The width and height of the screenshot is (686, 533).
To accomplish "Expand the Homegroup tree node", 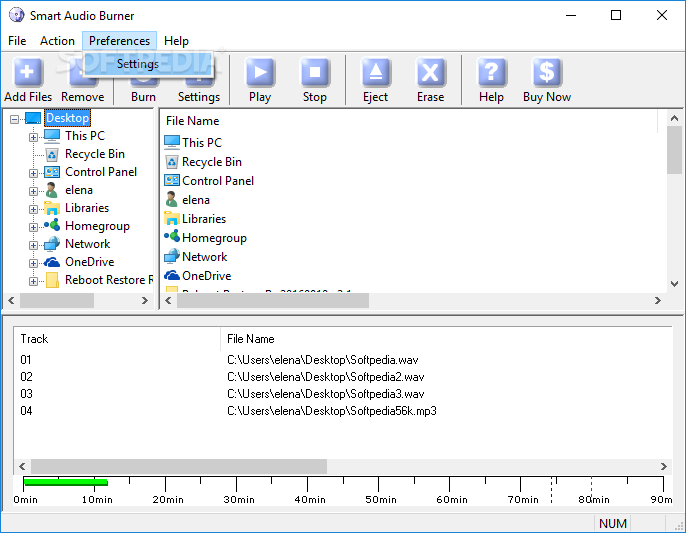I will (x=33, y=227).
